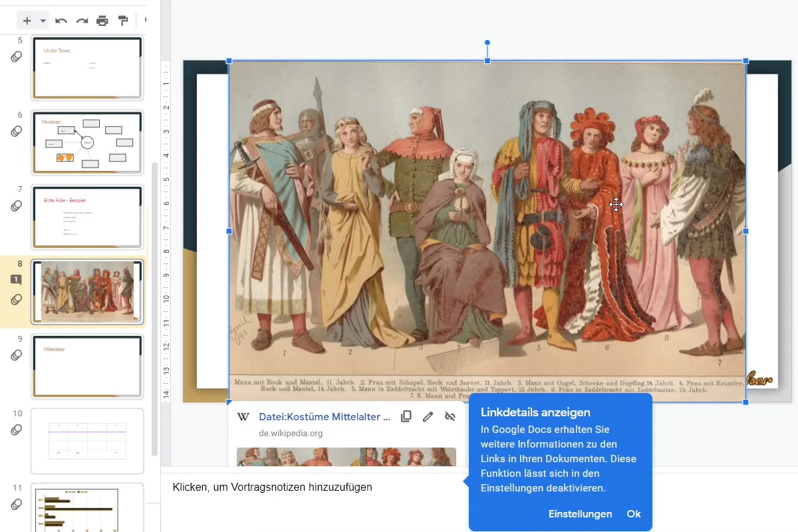Click Ok to dismiss Linkdetails tooltip

pyautogui.click(x=634, y=514)
